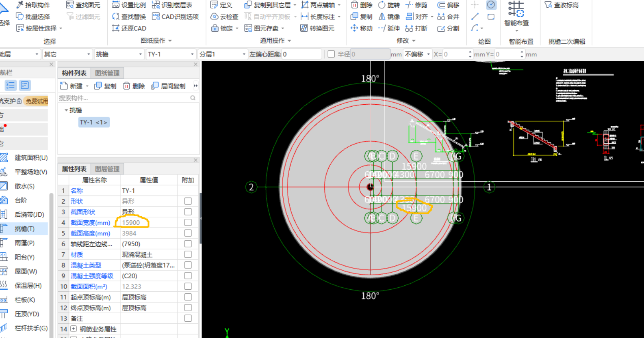Select 属性列表 tab
The width and height of the screenshot is (644, 338).
coord(74,169)
